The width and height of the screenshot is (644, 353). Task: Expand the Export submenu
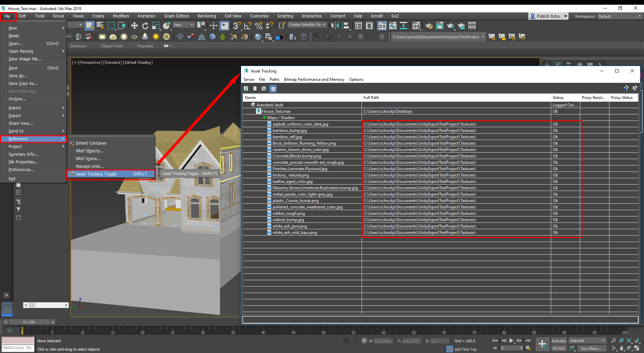[34, 116]
